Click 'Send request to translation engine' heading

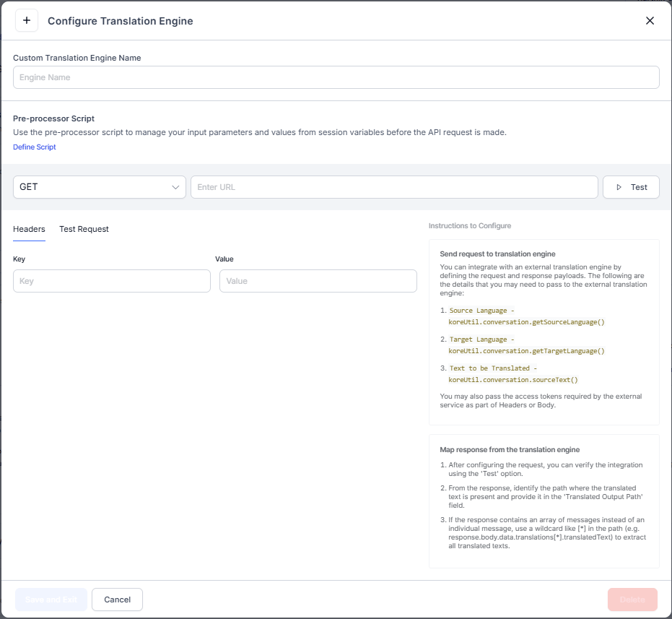[x=497, y=254]
